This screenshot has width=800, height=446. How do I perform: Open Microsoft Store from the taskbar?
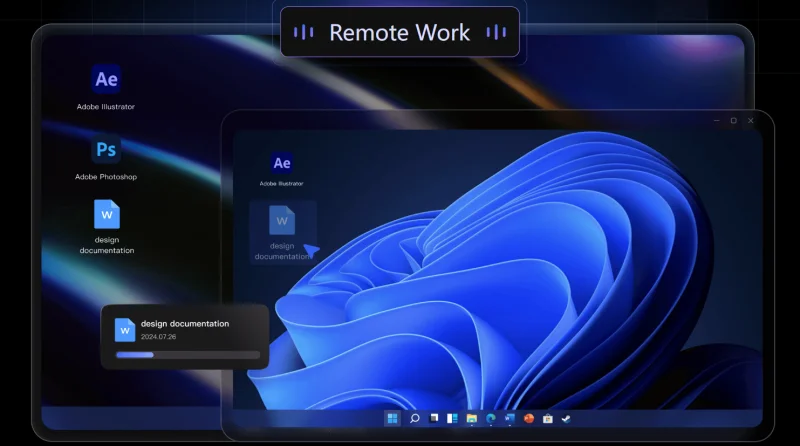coord(547,418)
